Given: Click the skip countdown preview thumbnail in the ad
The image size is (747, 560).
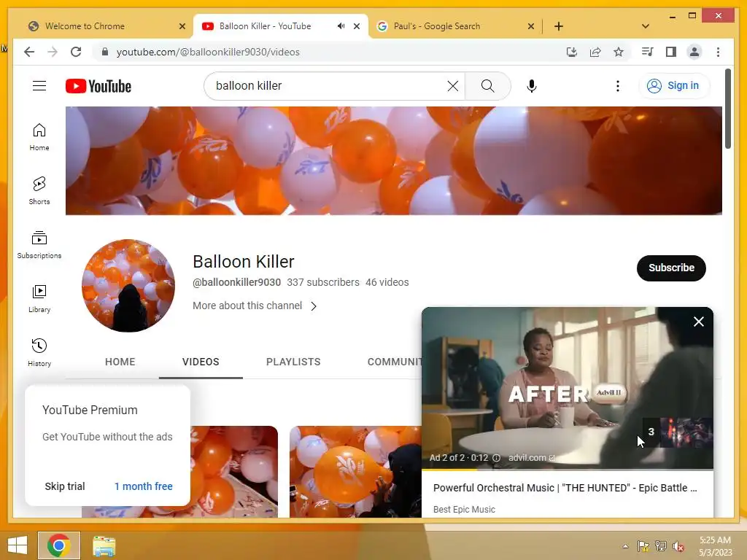Looking at the screenshot, I should (678, 432).
